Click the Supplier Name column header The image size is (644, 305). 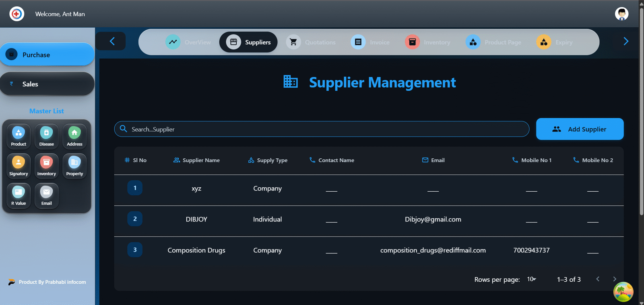[x=196, y=160]
